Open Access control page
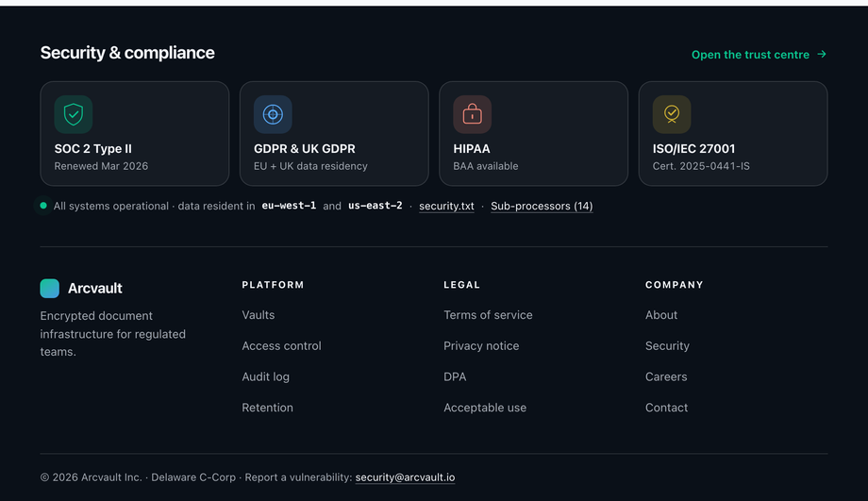Viewport: 868px width, 501px height. point(281,345)
